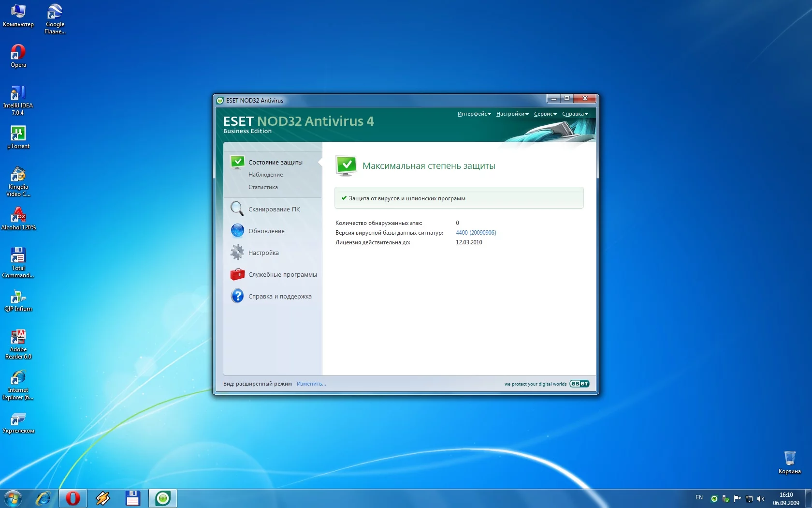Click the EN language indicator

click(699, 497)
